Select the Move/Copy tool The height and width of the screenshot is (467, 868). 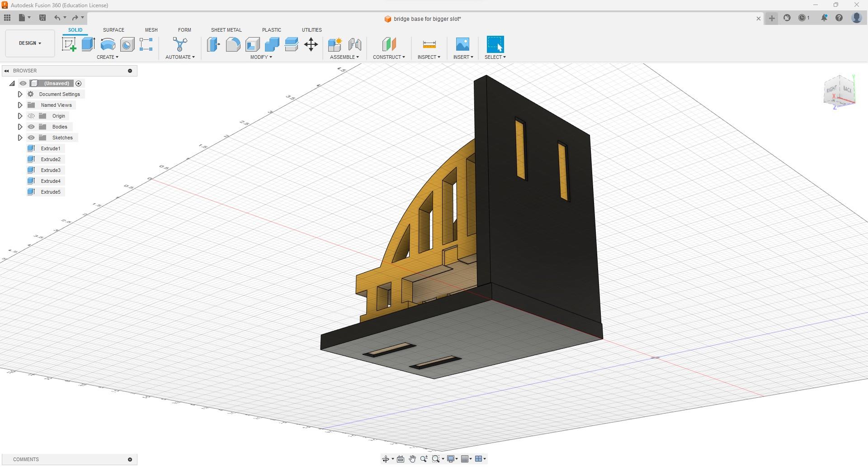pos(311,44)
